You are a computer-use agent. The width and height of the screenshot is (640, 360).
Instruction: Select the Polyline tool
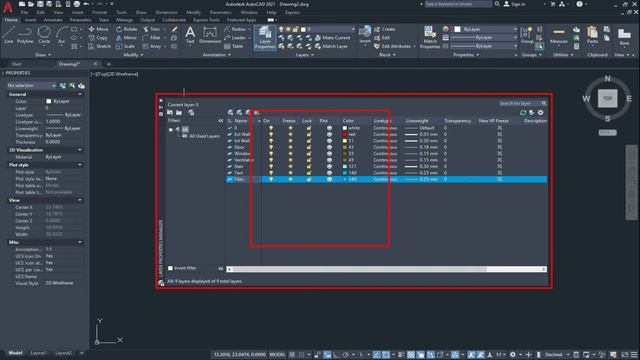point(25,34)
